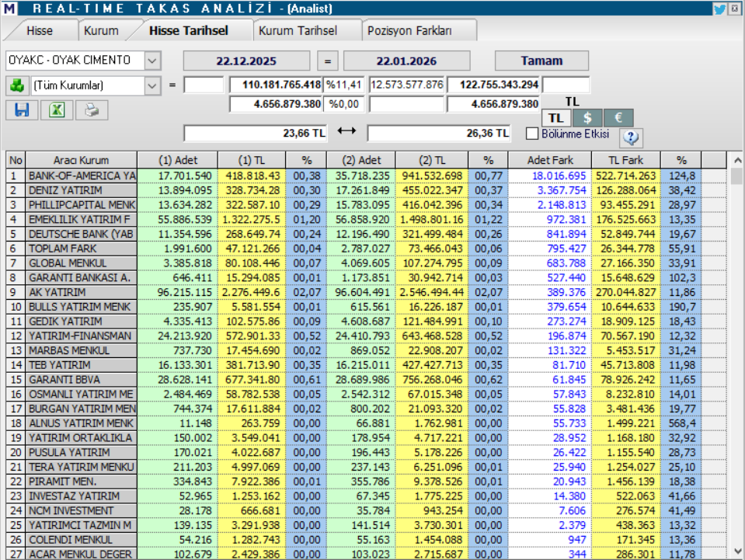The image size is (745, 560).
Task: Switch currency to dollars with the $ toggle
Action: tap(587, 117)
